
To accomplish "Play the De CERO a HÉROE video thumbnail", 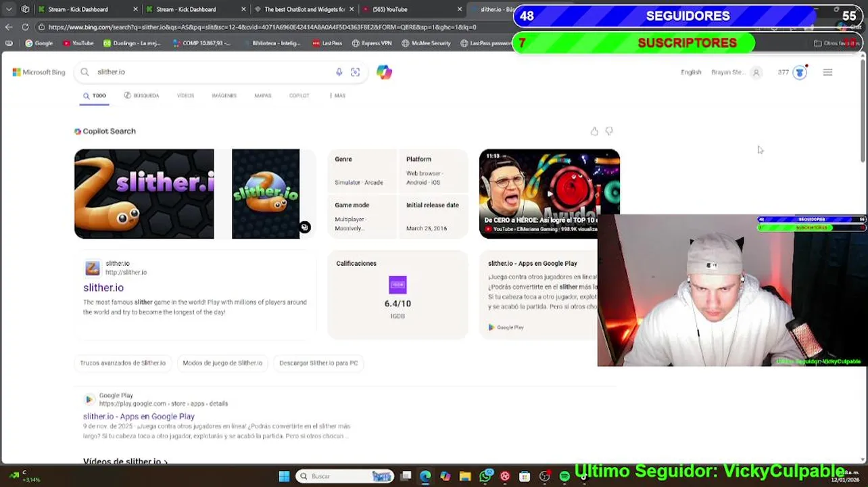I will (549, 194).
